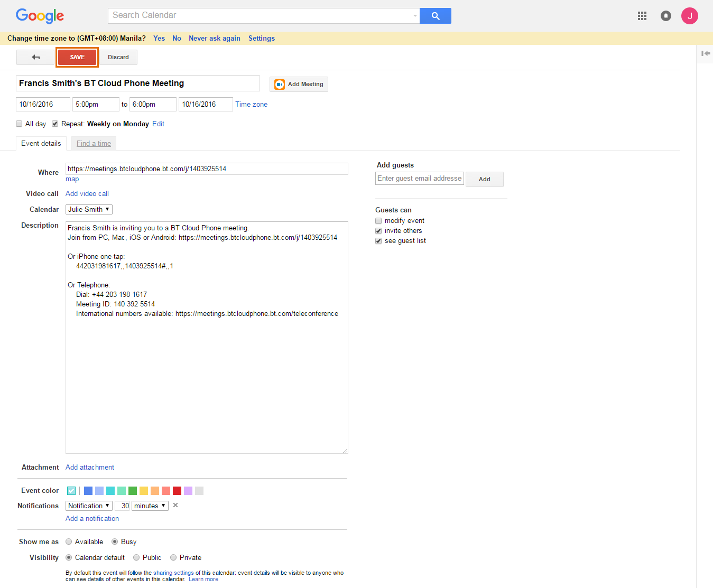Toggle guests can invite others
The width and height of the screenshot is (713, 588).
point(378,231)
